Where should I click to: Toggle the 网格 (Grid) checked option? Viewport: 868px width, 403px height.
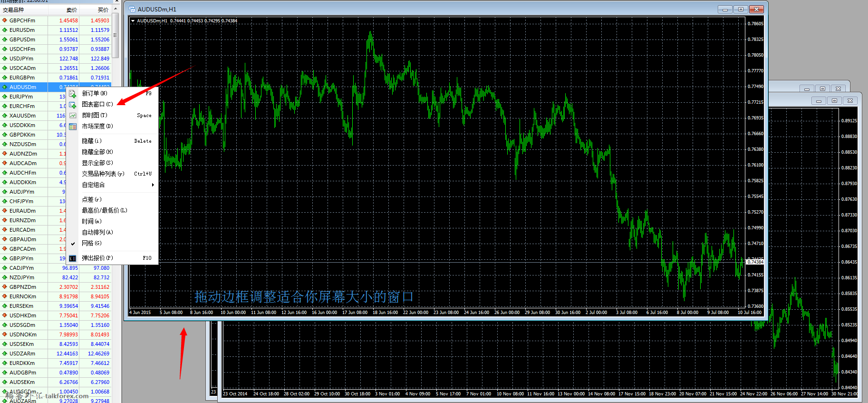[x=112, y=243]
